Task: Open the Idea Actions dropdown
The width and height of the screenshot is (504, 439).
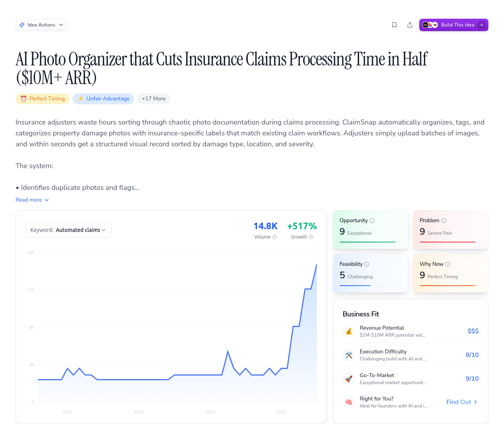Action: [x=41, y=25]
